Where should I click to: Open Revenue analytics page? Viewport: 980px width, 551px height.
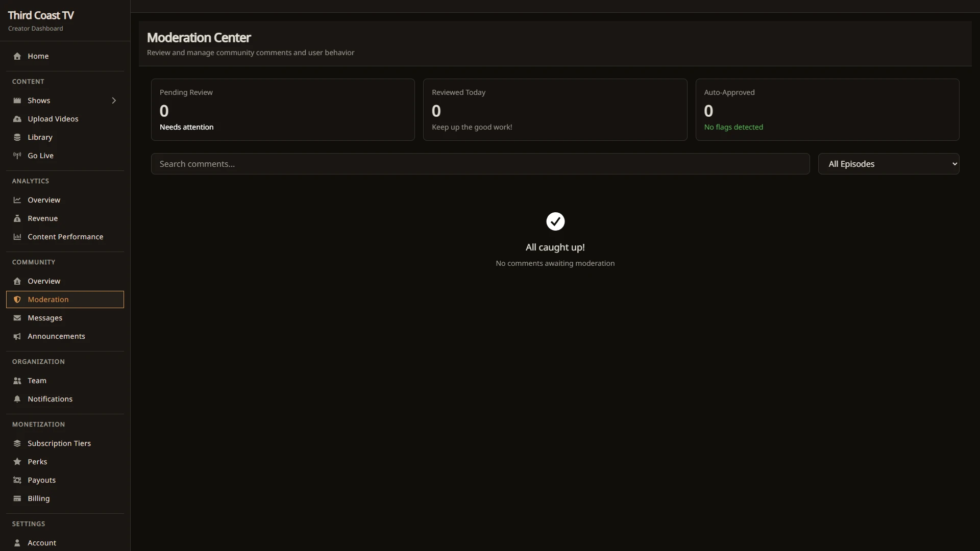65,218
